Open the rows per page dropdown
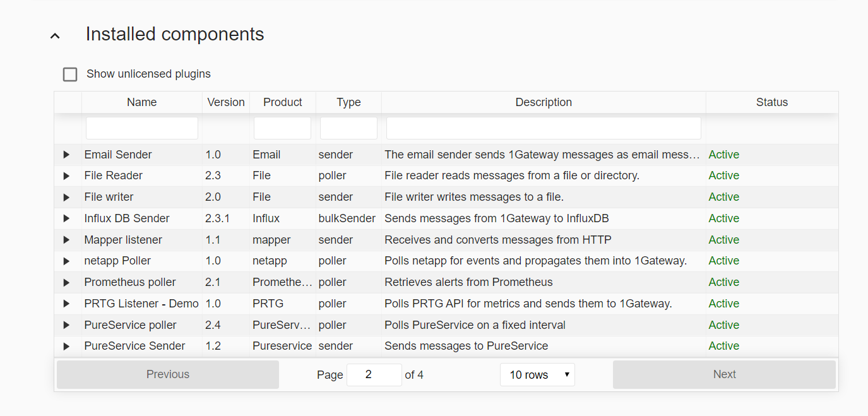 pyautogui.click(x=537, y=375)
